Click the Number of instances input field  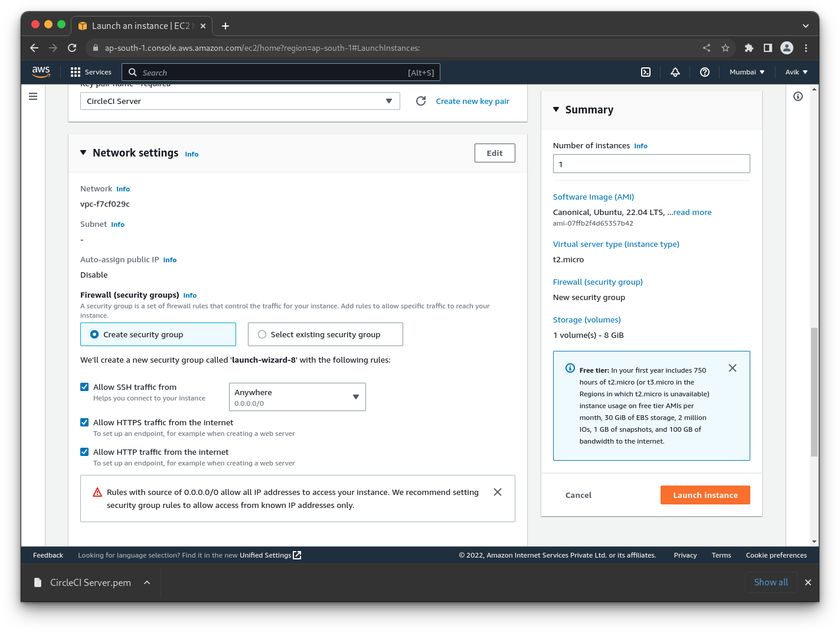pos(651,164)
